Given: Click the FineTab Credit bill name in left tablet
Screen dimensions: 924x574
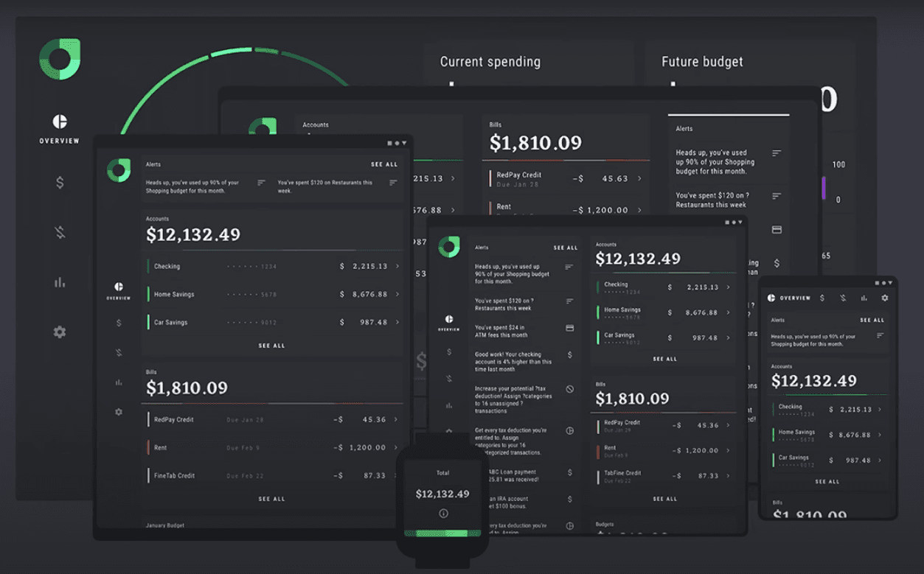Looking at the screenshot, I should point(175,475).
